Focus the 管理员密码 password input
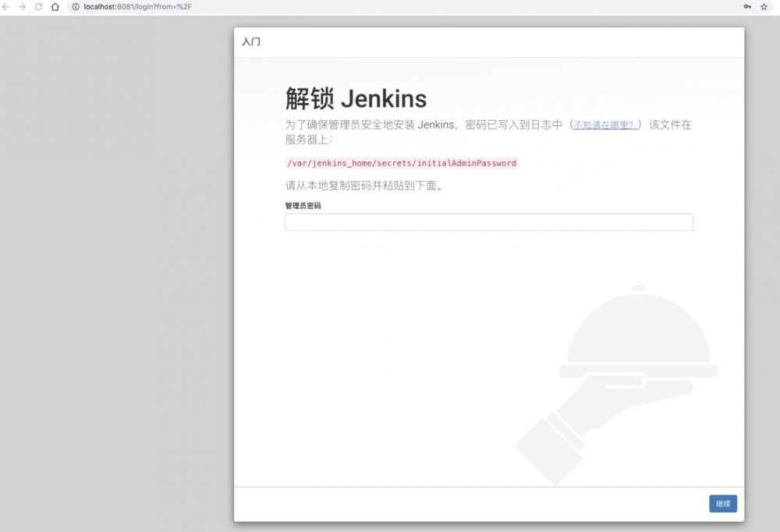Screen dimensions: 780x532 [x=488, y=222]
